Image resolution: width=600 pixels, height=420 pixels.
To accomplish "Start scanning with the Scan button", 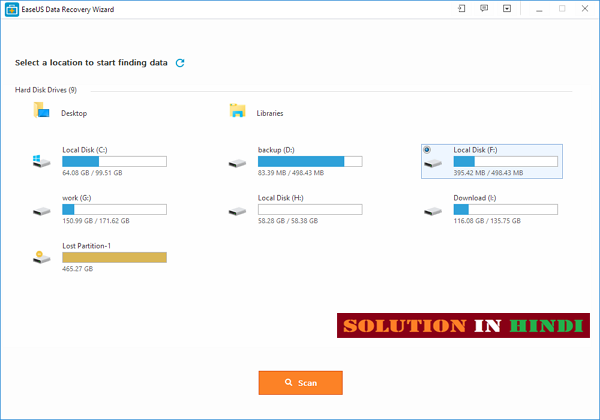I will pyautogui.click(x=300, y=383).
